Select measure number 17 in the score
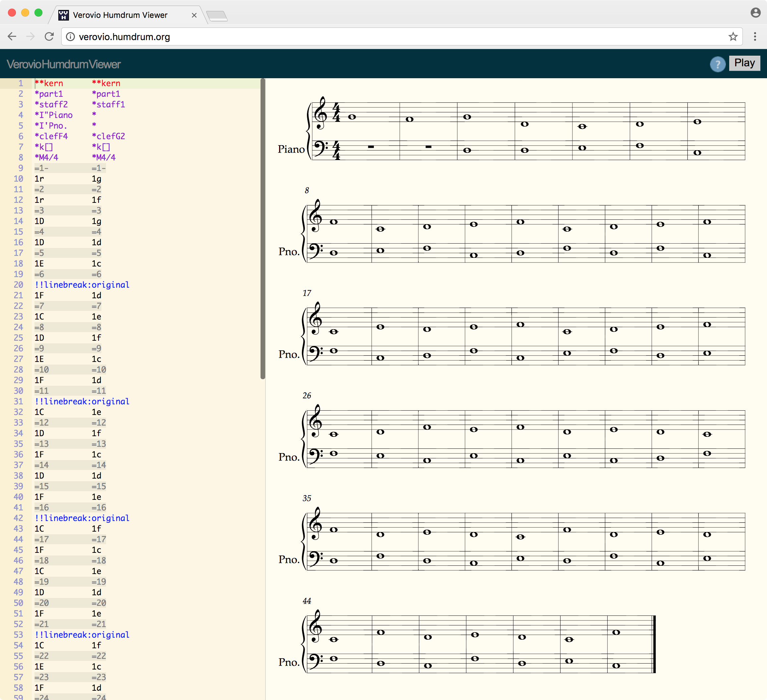Screen dimensions: 767x700 tap(307, 293)
